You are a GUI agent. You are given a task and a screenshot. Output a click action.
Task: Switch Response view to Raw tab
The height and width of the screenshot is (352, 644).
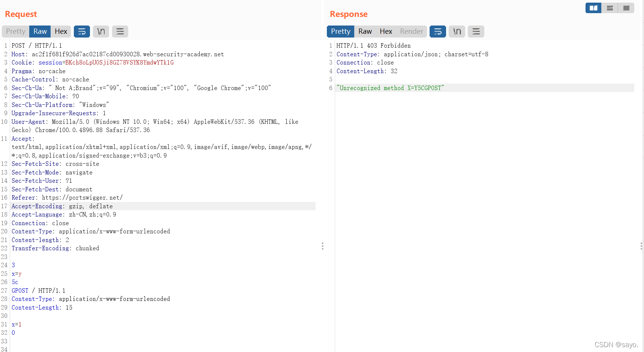[x=365, y=32]
